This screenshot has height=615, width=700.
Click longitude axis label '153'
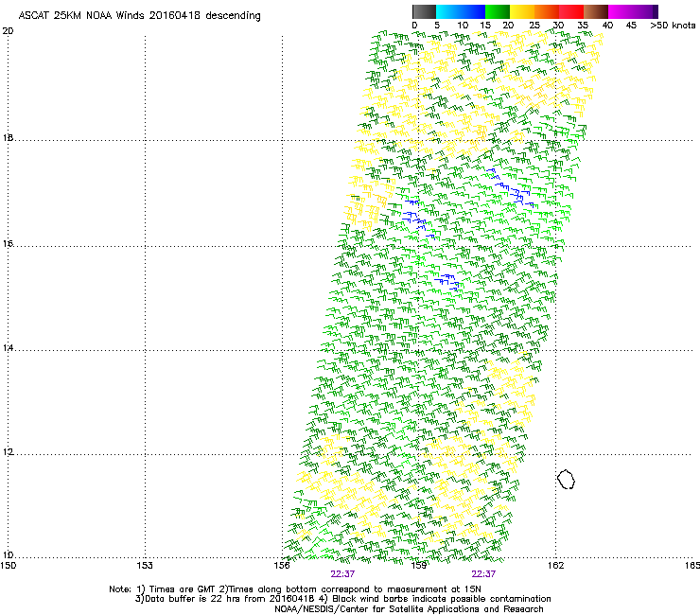click(145, 566)
